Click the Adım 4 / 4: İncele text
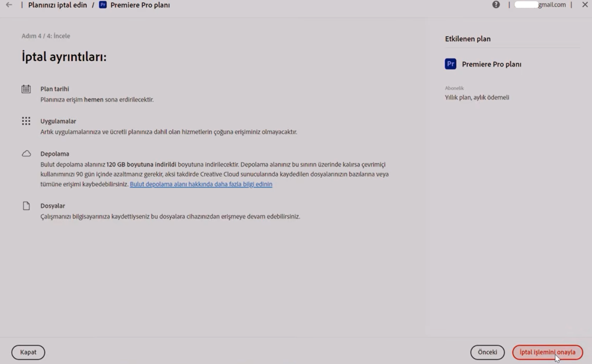This screenshot has height=364, width=592. coord(46,36)
